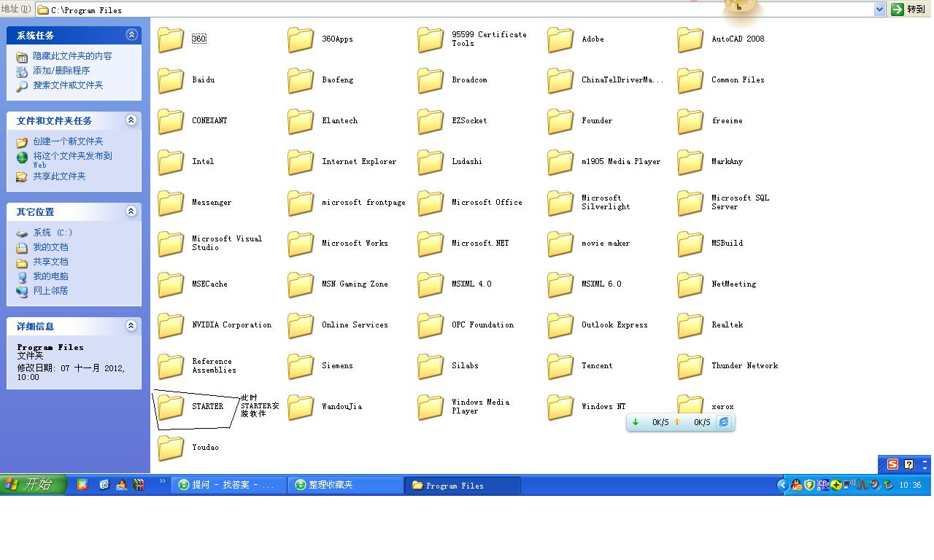
Task: Expand hidden system tray icons arrow
Action: [782, 485]
